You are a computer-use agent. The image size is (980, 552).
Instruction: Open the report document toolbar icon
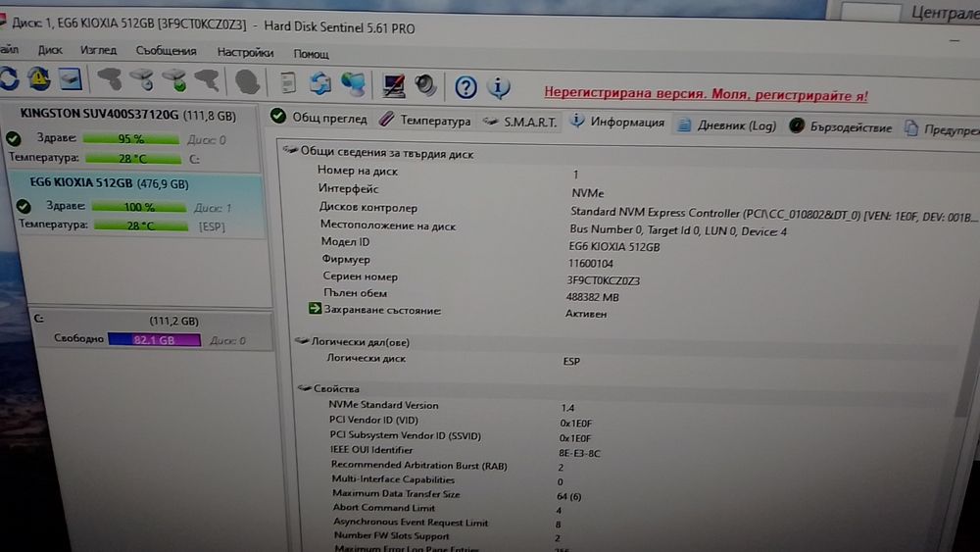pyautogui.click(x=287, y=82)
